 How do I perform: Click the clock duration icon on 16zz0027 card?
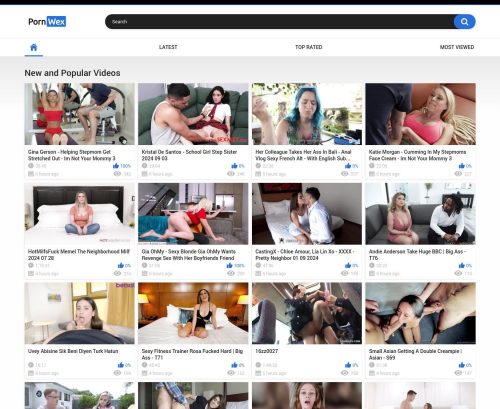258,365
